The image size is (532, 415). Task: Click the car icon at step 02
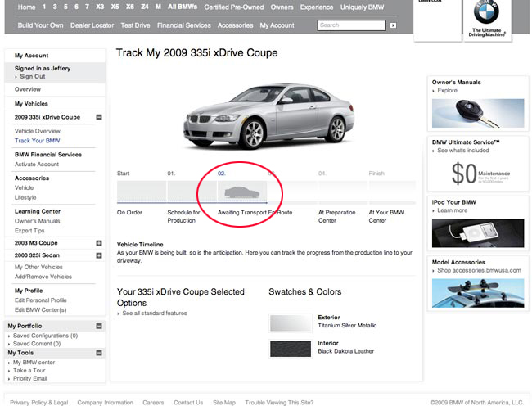click(242, 192)
